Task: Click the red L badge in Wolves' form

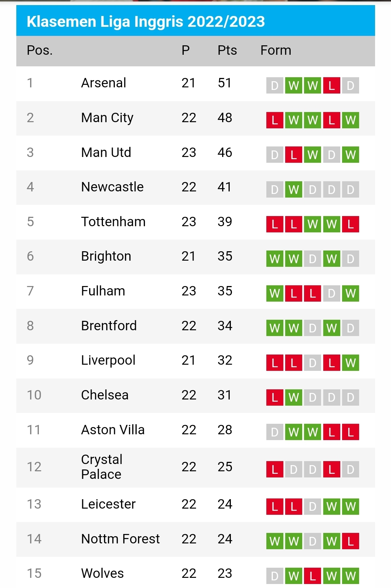Action: [312, 576]
